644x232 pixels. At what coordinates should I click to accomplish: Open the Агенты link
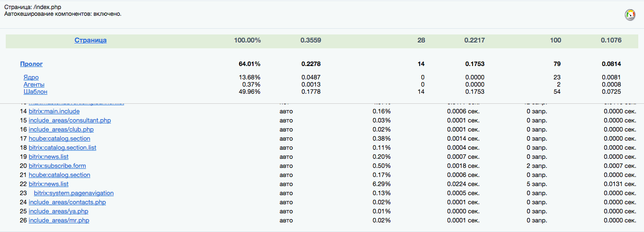point(34,84)
